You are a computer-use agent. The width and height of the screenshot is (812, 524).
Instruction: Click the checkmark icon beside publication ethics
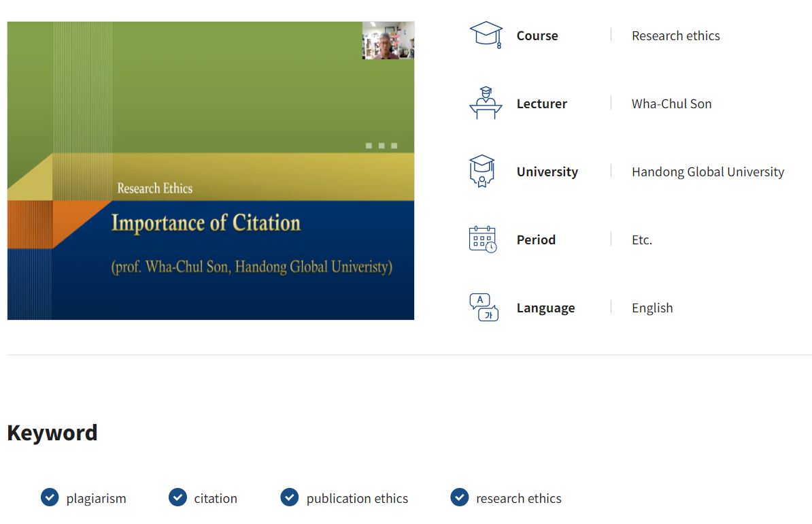point(290,497)
